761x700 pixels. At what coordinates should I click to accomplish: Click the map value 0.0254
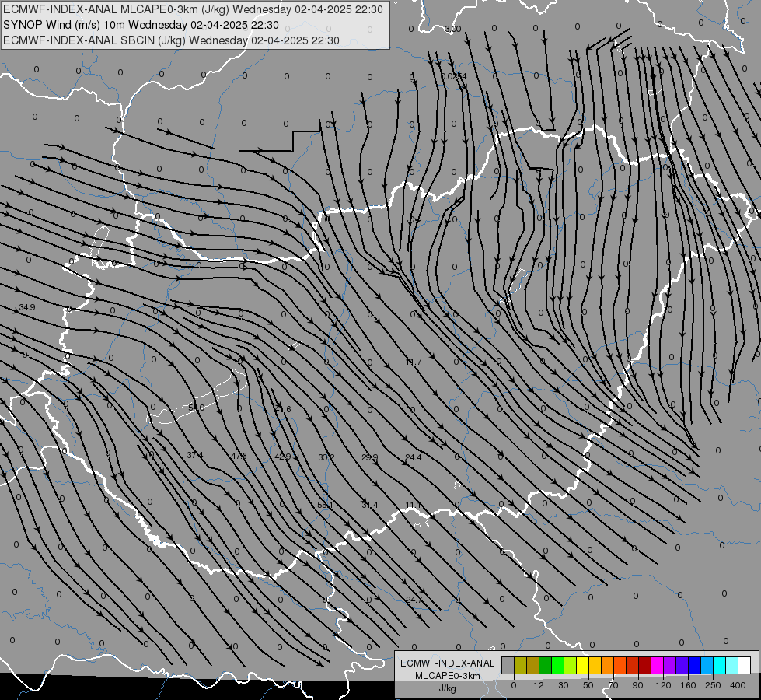(x=454, y=76)
